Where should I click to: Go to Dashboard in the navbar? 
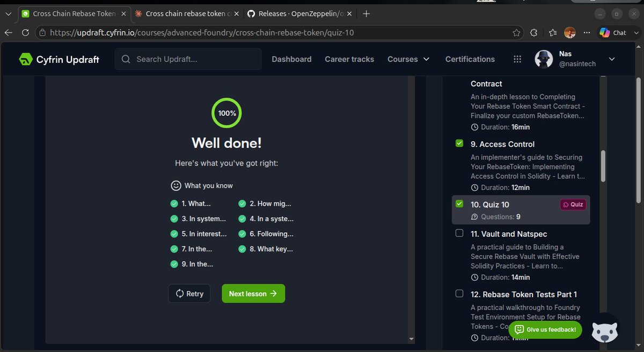pyautogui.click(x=291, y=59)
